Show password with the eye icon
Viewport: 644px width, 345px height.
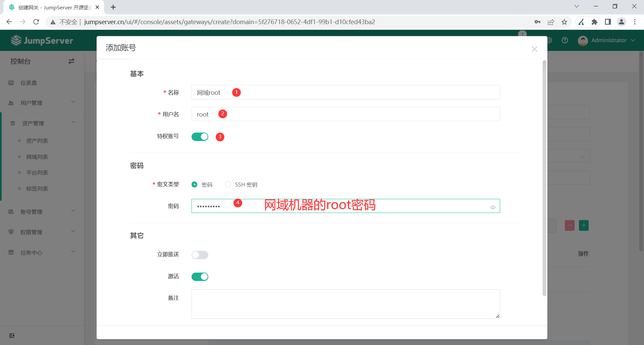pyautogui.click(x=493, y=207)
